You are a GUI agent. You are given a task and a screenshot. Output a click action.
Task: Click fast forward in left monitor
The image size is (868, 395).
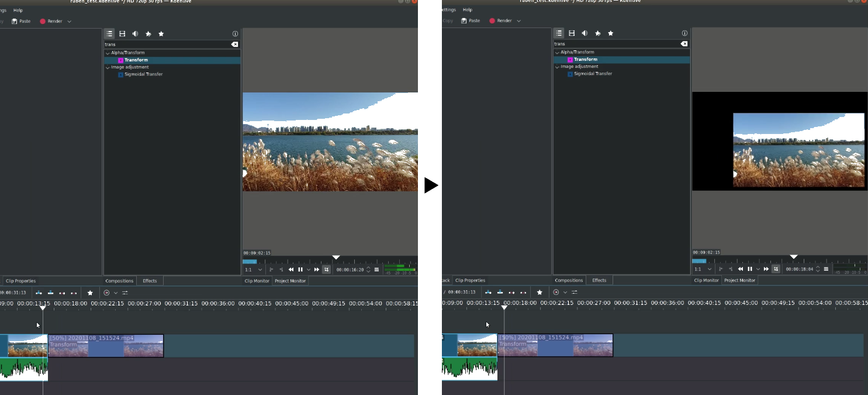tap(317, 270)
